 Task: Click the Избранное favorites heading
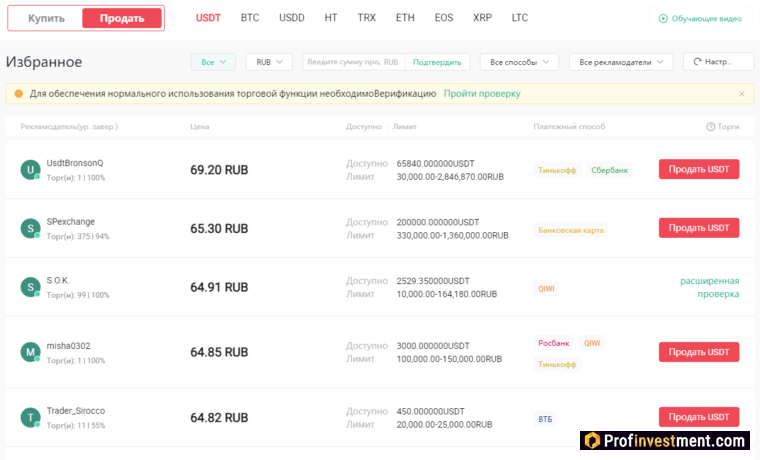44,62
